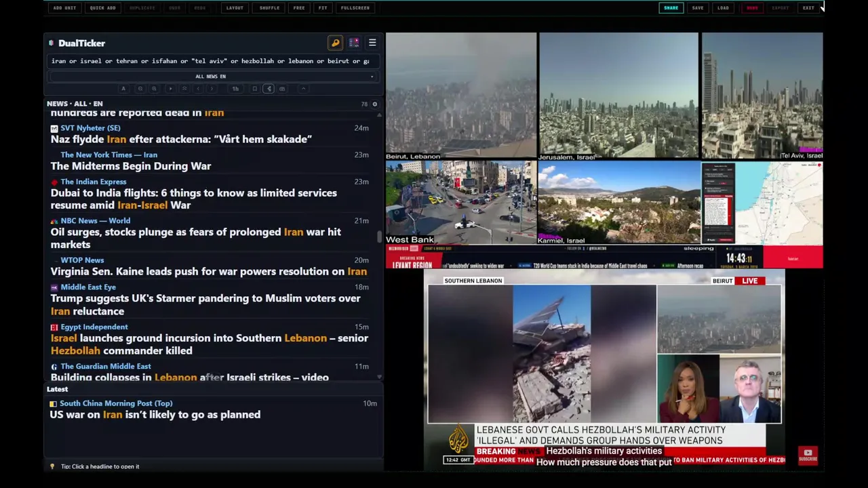Click the SHARE button
The height and width of the screenshot is (488, 868).
(671, 8)
